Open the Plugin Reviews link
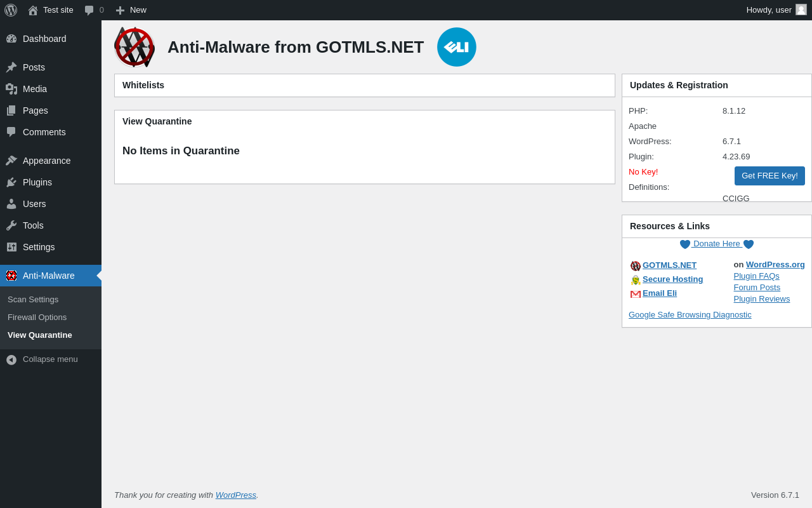 [x=762, y=299]
